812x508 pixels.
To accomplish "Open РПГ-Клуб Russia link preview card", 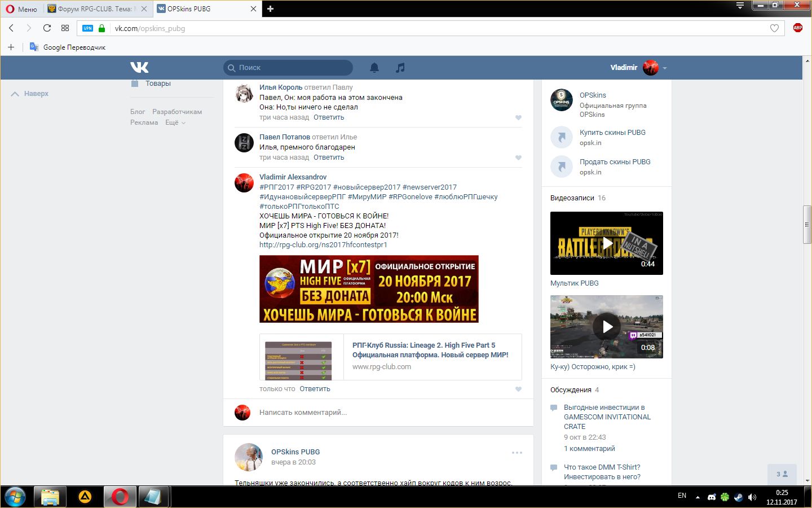I will (x=391, y=357).
